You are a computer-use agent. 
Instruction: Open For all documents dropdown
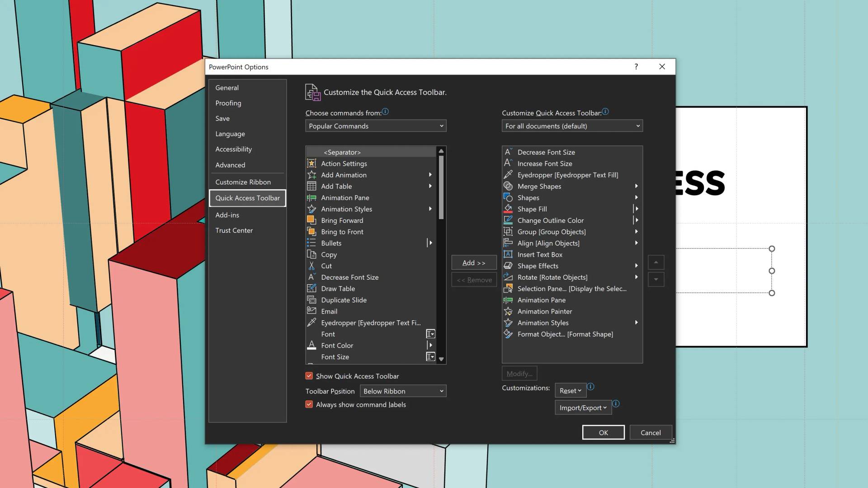[x=572, y=126]
